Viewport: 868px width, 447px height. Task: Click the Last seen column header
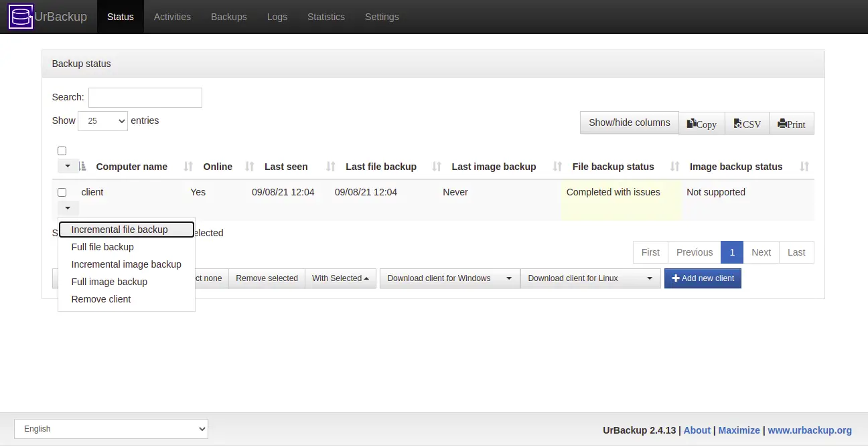pyautogui.click(x=286, y=167)
